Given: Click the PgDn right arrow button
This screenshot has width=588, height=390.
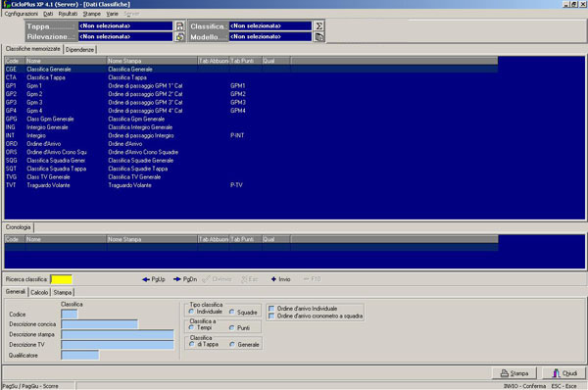Looking at the screenshot, I should (x=185, y=279).
